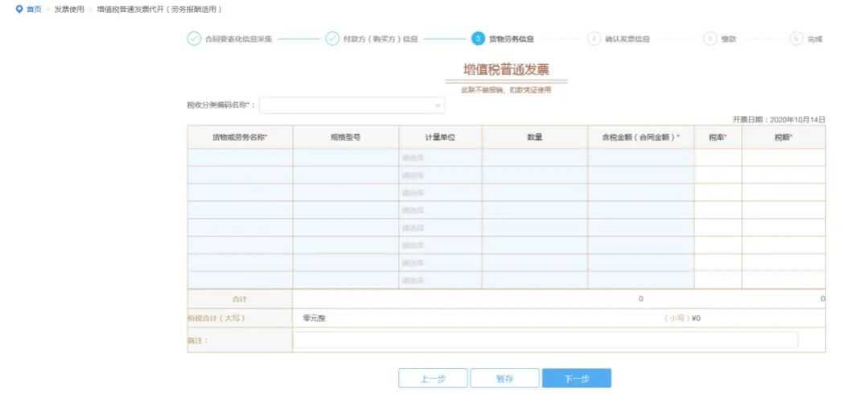
Task: Click the 备注 remarks input field
Action: [x=545, y=340]
